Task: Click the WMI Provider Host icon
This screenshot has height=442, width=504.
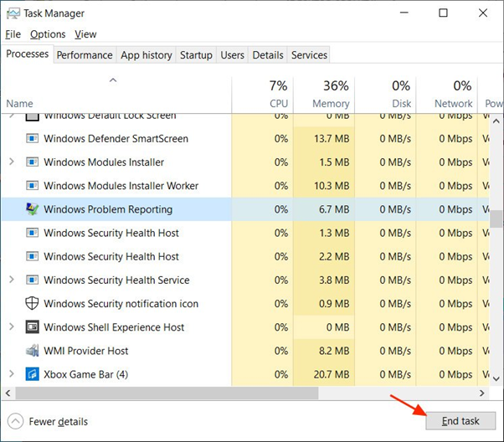Action: coord(32,351)
